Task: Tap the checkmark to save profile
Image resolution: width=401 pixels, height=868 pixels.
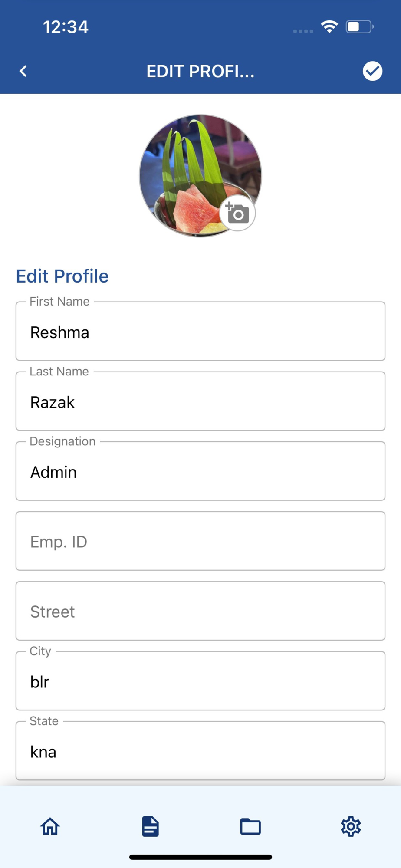Action: (x=372, y=71)
